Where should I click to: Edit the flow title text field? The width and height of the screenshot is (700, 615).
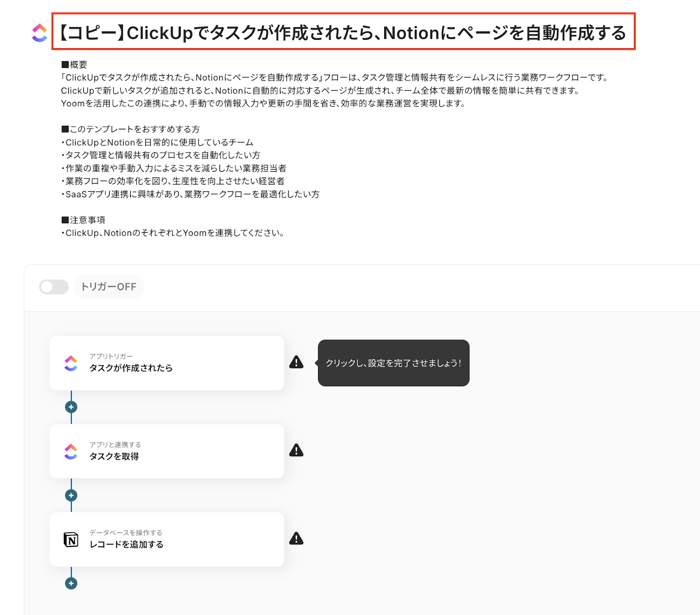coord(343,31)
